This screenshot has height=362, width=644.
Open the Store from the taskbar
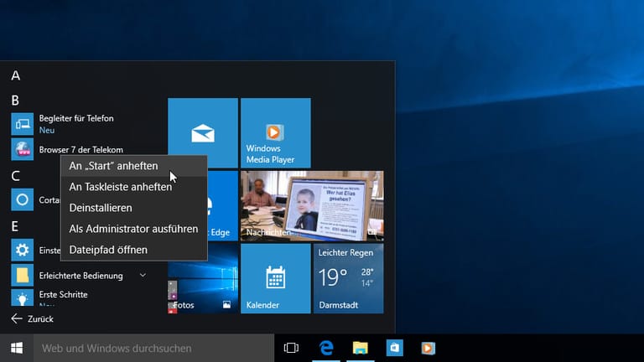394,348
